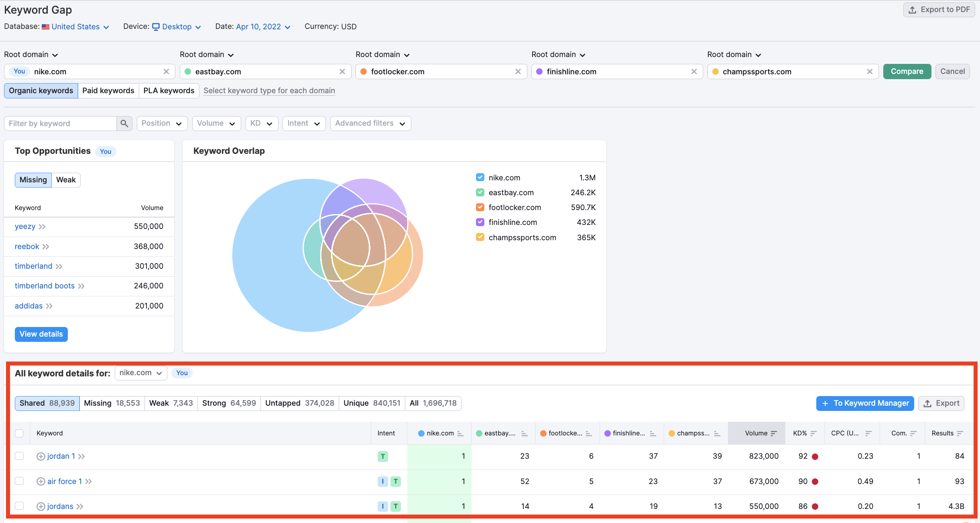This screenshot has width=980, height=523.
Task: Remove footlocker.com with its X icon
Action: 518,72
